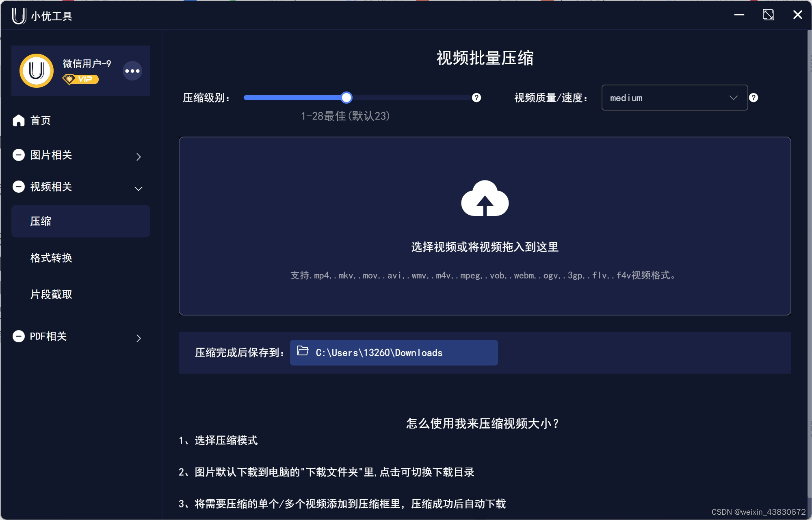This screenshot has width=812, height=520.
Task: Click the help icon beside the compression slider
Action: 476,98
